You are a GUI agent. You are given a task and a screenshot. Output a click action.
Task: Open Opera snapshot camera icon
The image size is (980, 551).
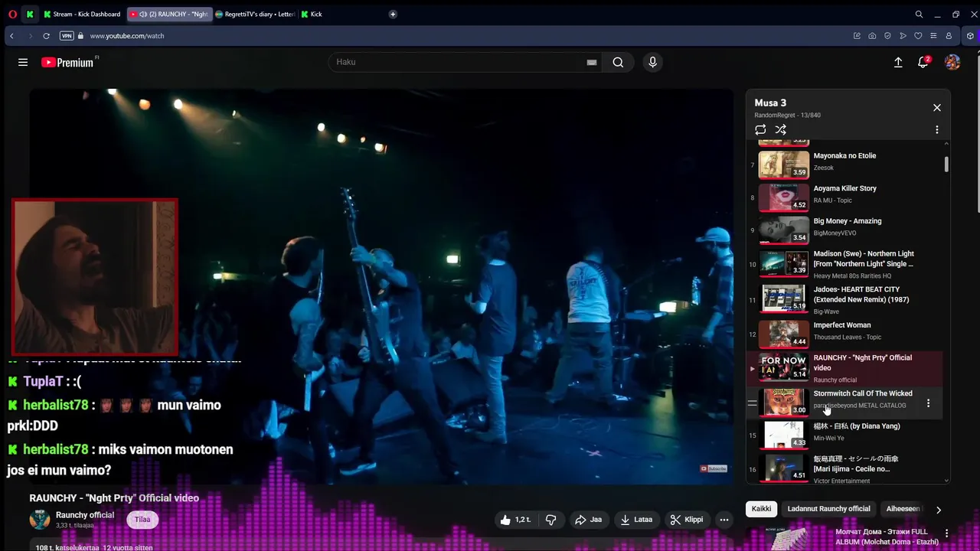[872, 36]
